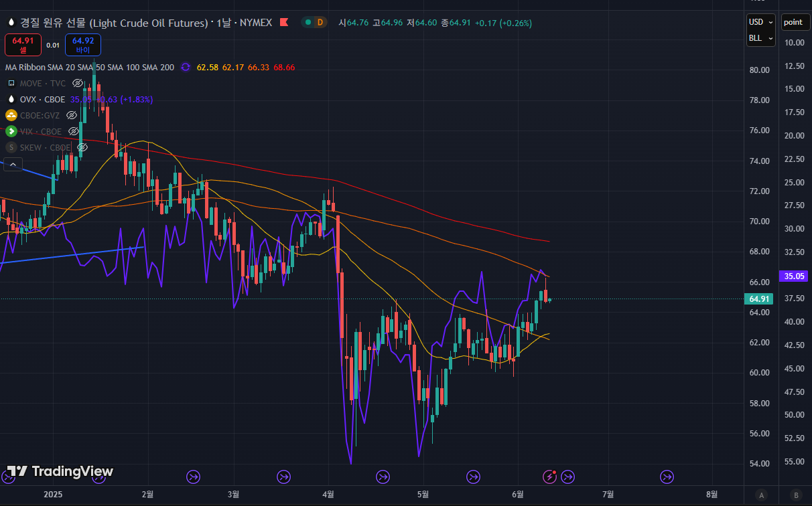812x506 pixels.
Task: Show the hidden MOVE · TVC series
Action: pos(78,84)
